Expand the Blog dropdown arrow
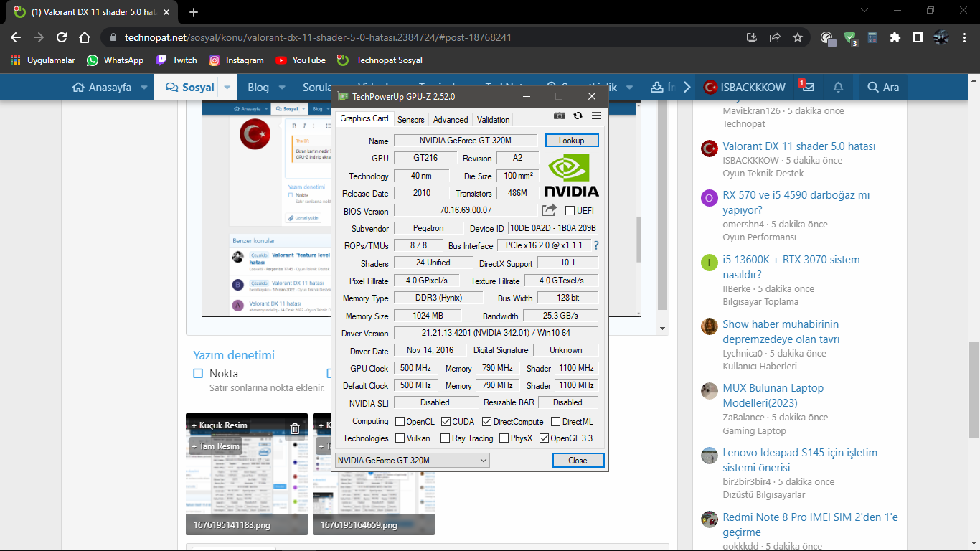 pyautogui.click(x=282, y=88)
